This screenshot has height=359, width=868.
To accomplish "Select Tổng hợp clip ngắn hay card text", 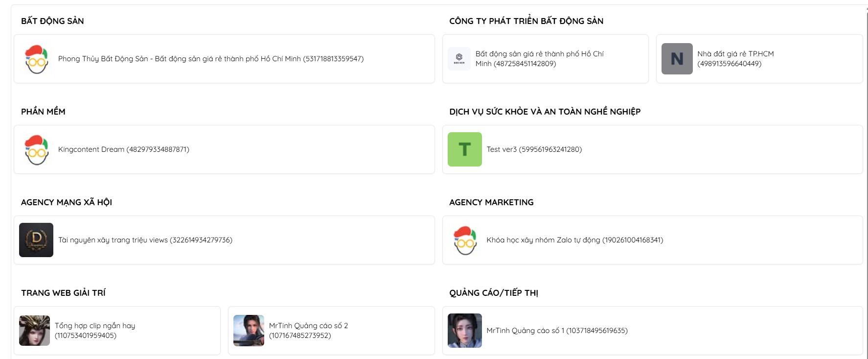I will coord(94,331).
